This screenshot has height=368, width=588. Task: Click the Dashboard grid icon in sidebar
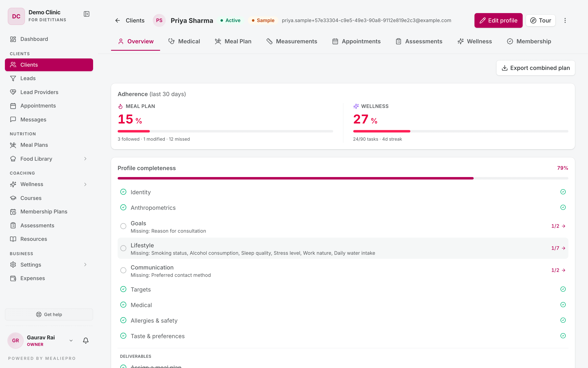coord(13,39)
